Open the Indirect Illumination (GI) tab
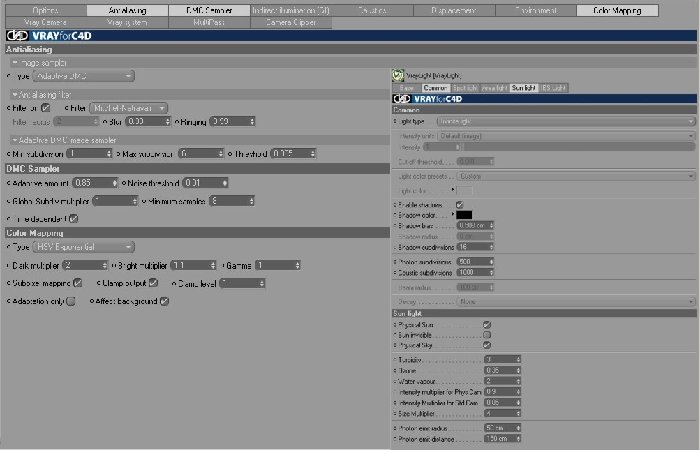This screenshot has width=700, height=450. [x=291, y=10]
